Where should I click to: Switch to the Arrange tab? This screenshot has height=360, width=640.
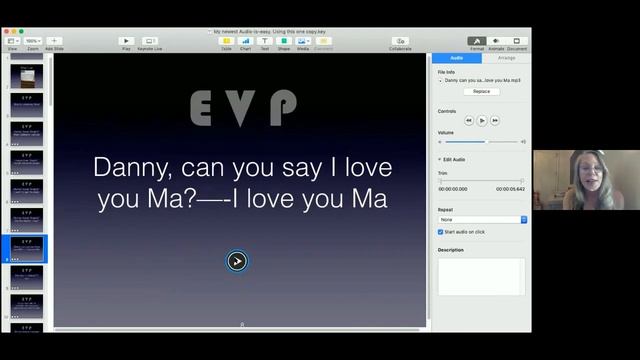coord(507,58)
